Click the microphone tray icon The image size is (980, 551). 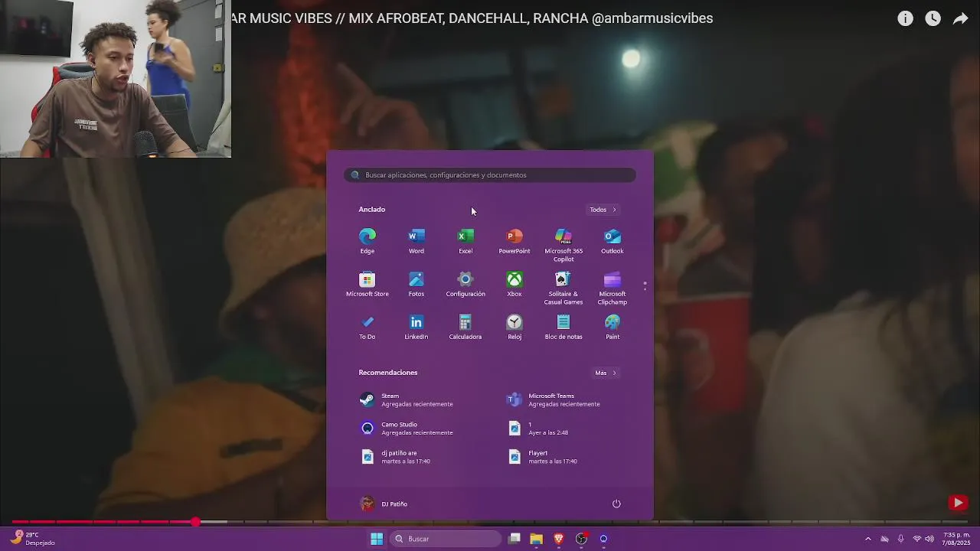[x=900, y=539]
